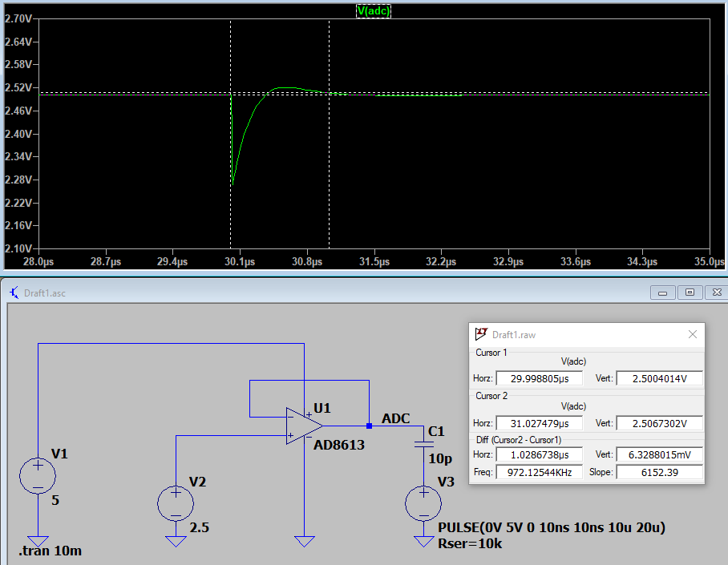Click Cursor 2 Horz field 31.027479µs
The image size is (728, 565).
point(539,423)
